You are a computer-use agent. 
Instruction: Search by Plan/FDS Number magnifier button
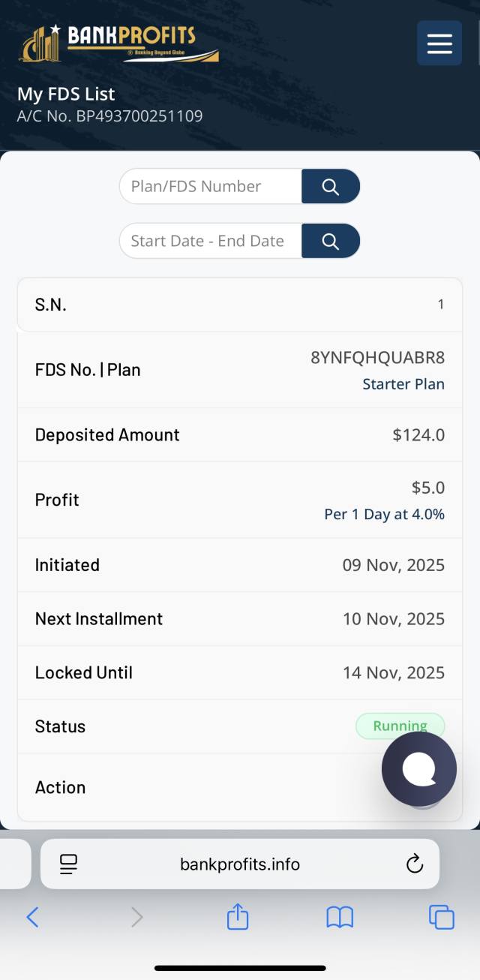pyautogui.click(x=331, y=186)
